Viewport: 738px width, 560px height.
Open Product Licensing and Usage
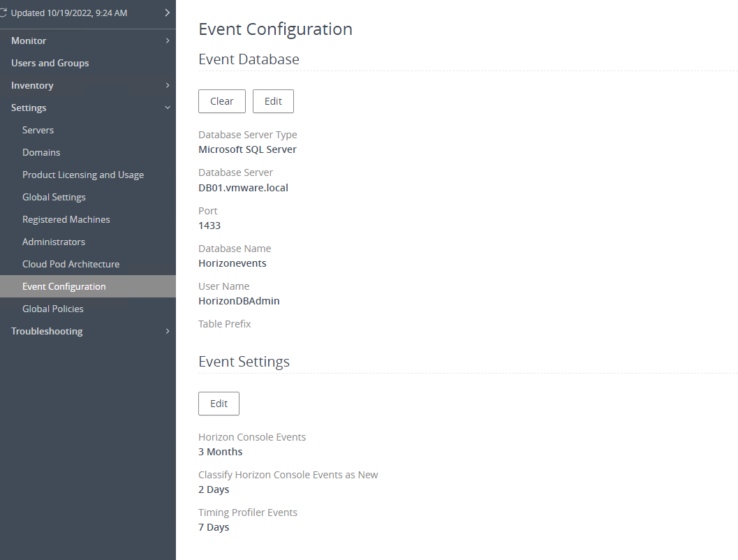[x=83, y=175]
